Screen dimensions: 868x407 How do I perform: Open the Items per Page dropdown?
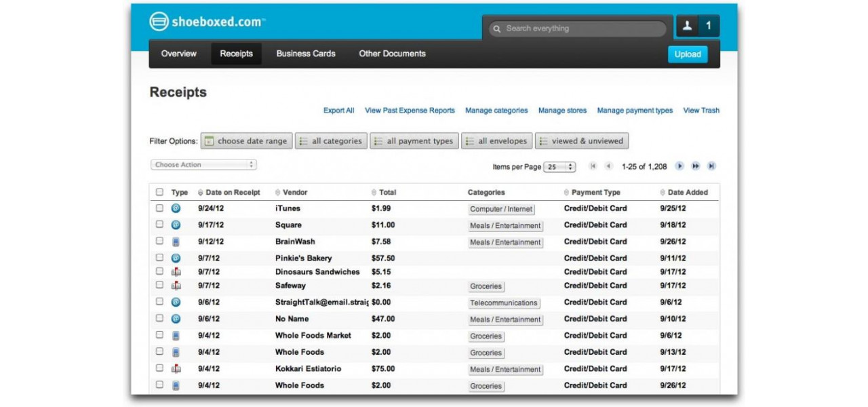click(x=560, y=167)
